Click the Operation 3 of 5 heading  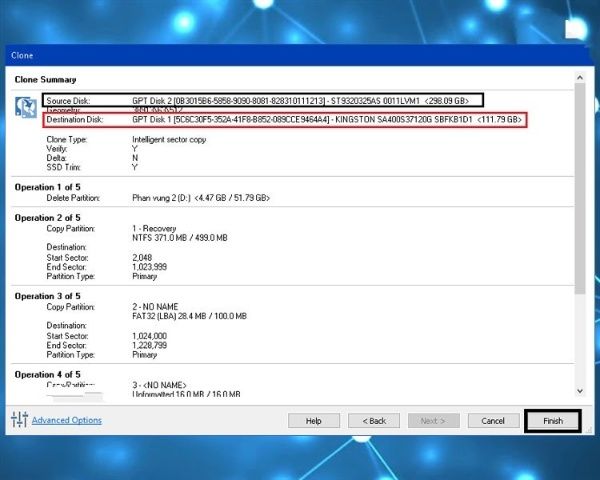point(49,296)
